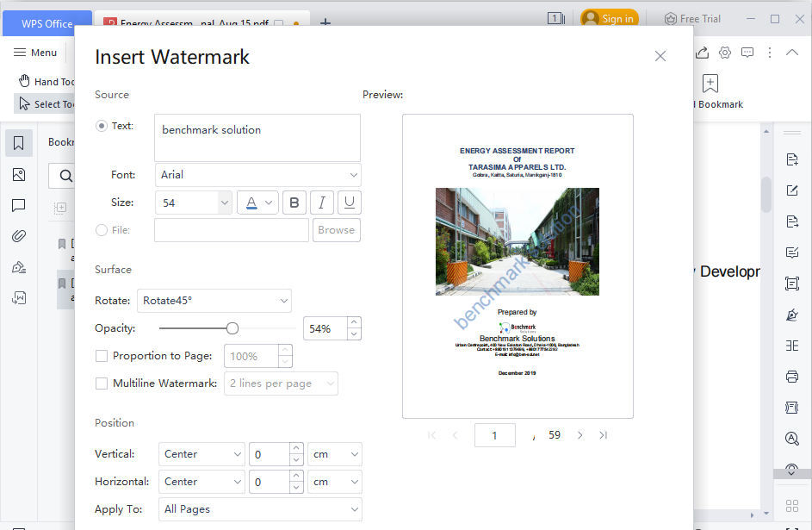
Task: Open the Energy Assessment PDF tab
Action: point(202,23)
